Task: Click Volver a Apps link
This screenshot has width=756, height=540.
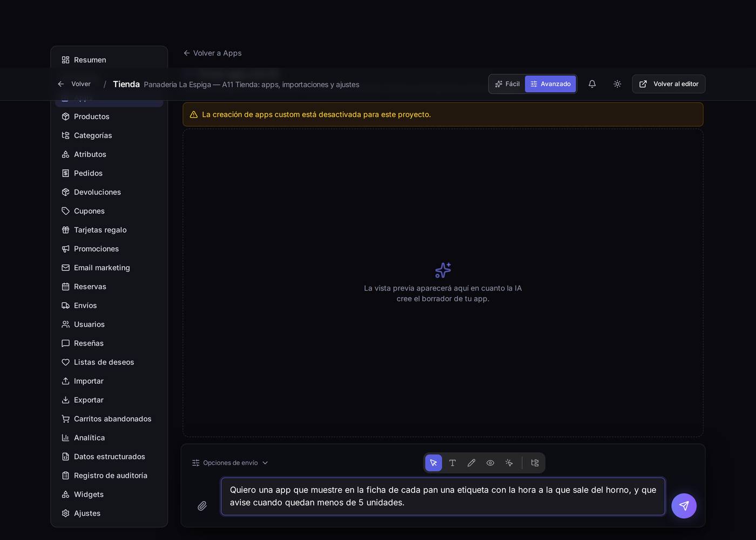Action: pos(212,53)
